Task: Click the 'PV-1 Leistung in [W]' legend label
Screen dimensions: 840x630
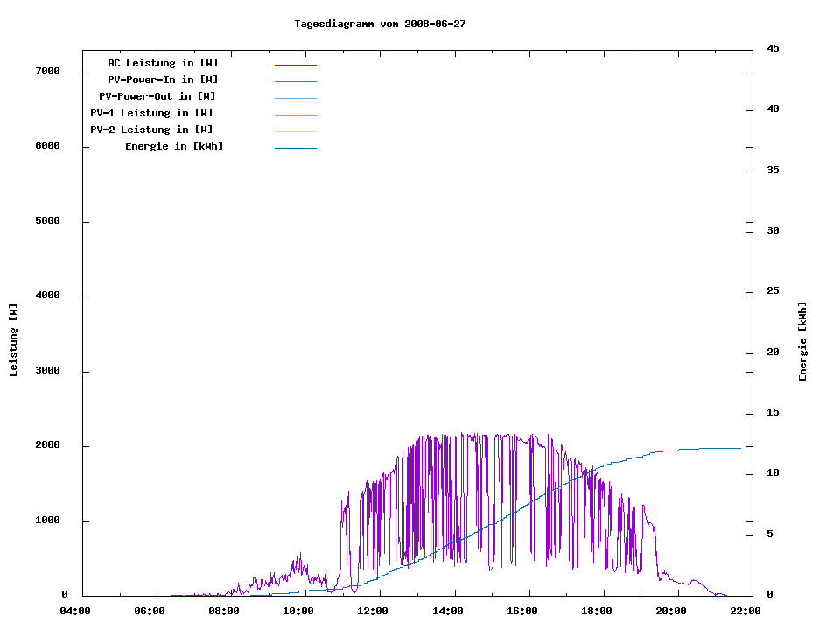Action: pyautogui.click(x=151, y=113)
